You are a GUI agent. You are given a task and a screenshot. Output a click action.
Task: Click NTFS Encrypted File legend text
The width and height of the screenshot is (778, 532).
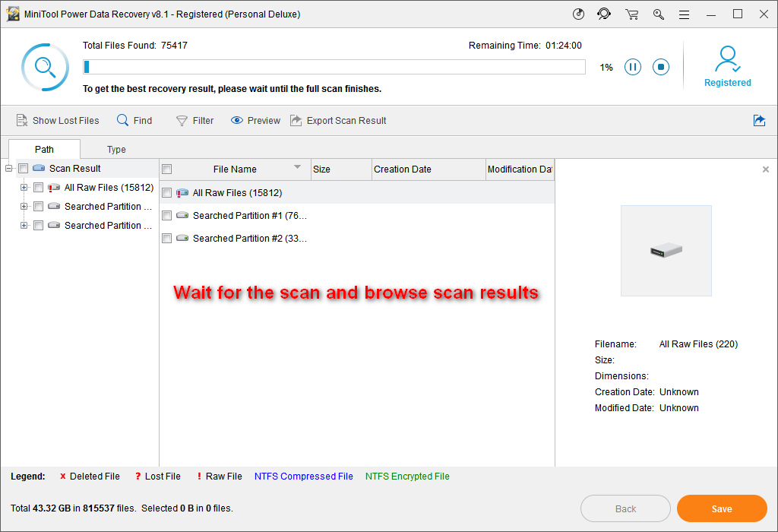coord(407,477)
